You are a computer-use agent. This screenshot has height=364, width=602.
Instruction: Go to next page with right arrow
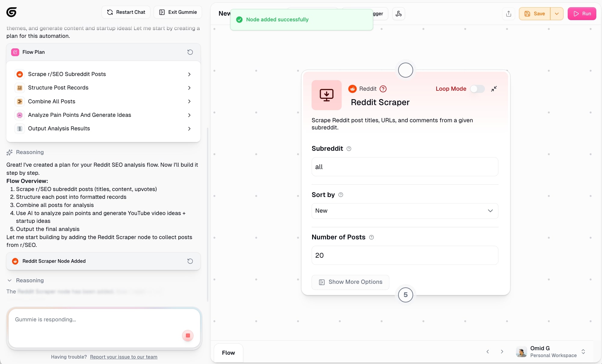click(502, 351)
